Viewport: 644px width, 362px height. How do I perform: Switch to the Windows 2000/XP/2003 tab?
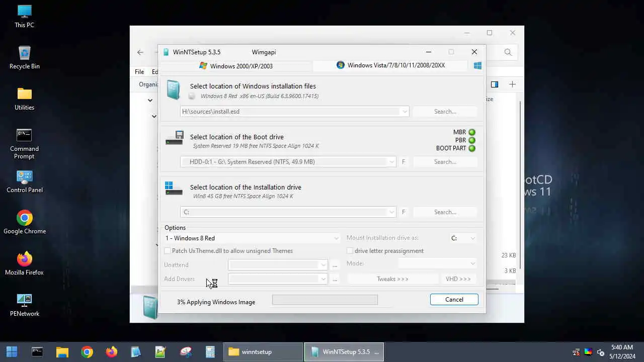click(235, 66)
